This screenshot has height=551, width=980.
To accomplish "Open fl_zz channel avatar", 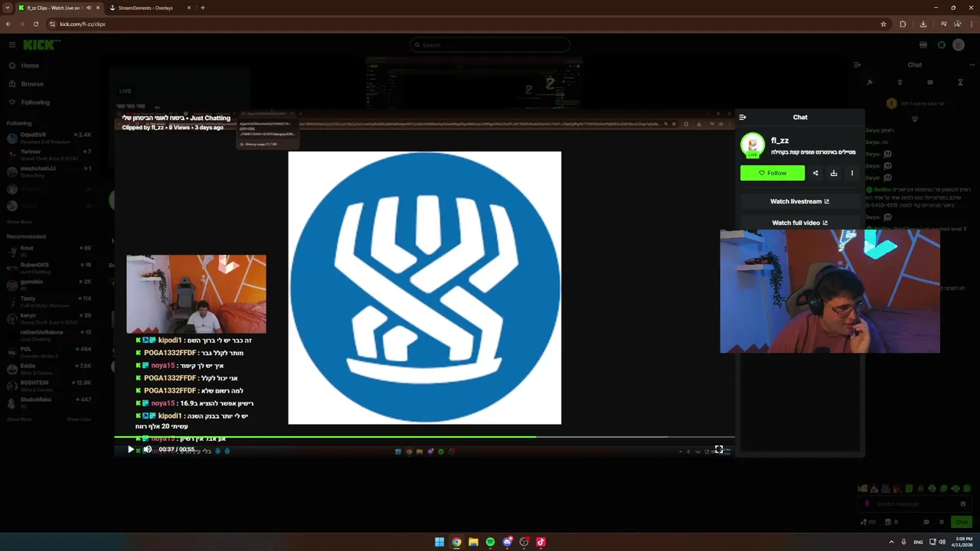I will [x=753, y=145].
